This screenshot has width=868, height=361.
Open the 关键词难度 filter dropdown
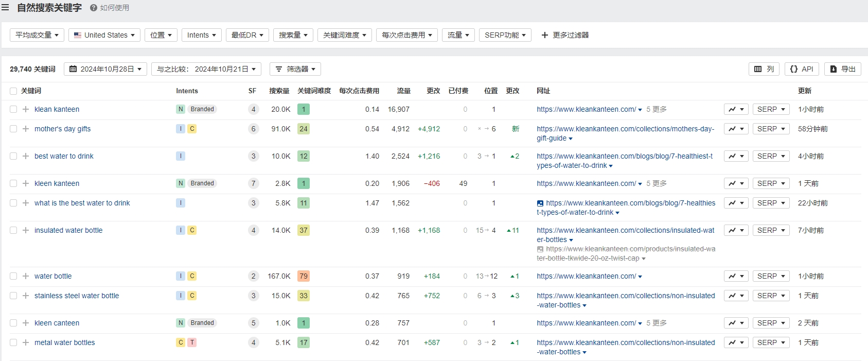(345, 35)
